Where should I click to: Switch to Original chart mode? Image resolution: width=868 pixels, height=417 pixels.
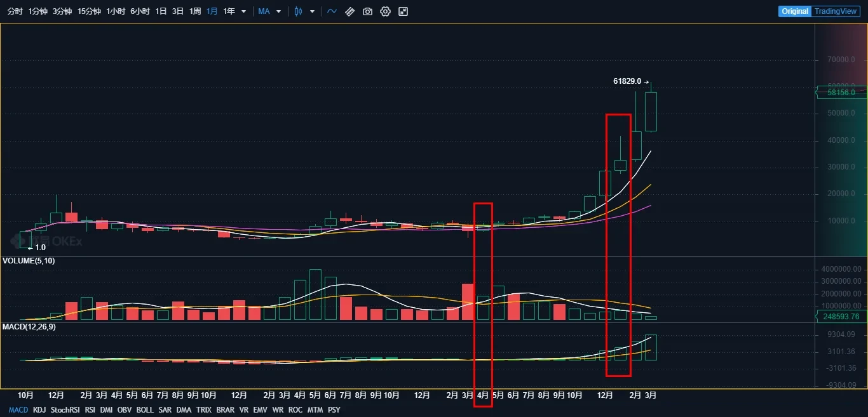pyautogui.click(x=795, y=11)
